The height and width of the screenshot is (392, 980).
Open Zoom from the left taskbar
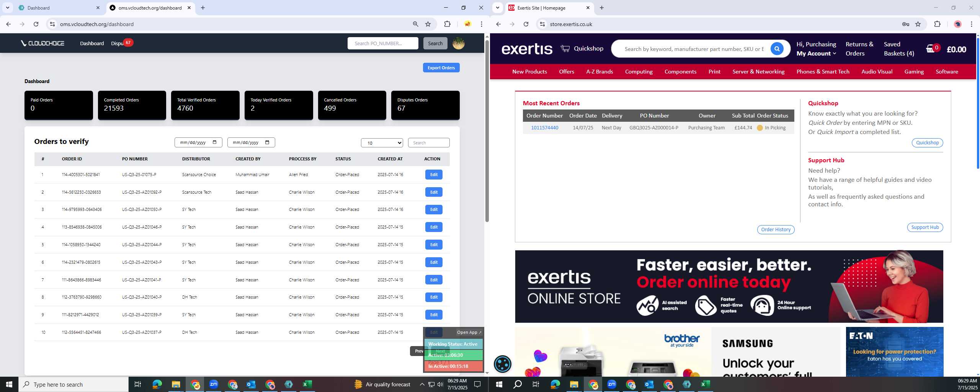214,384
